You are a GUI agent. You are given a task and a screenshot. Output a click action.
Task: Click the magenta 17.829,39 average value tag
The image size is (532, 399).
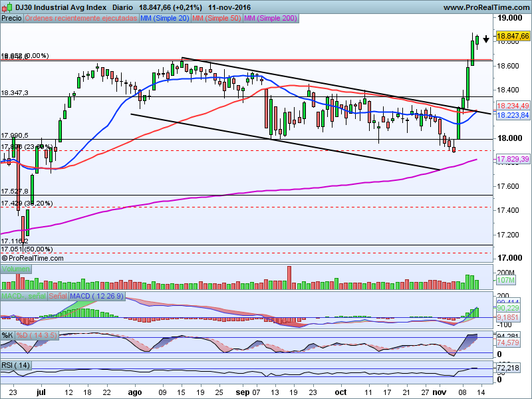pyautogui.click(x=513, y=159)
